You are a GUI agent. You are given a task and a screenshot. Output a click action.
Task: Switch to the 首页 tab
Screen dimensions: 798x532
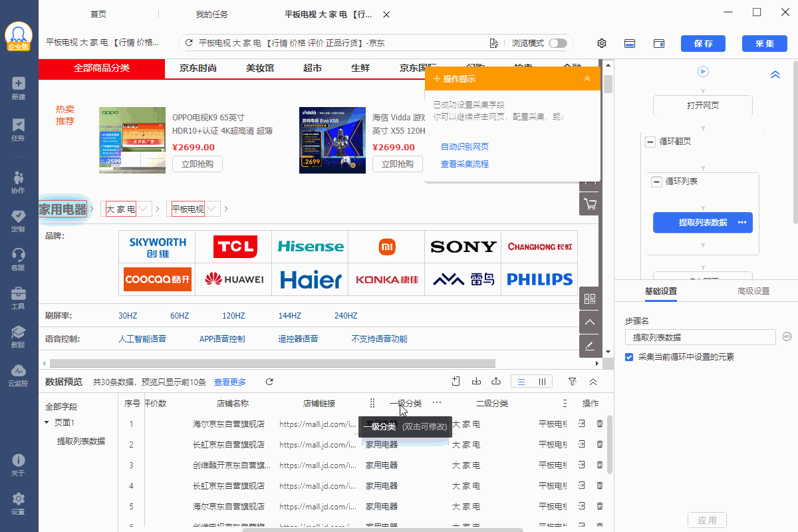click(x=98, y=15)
